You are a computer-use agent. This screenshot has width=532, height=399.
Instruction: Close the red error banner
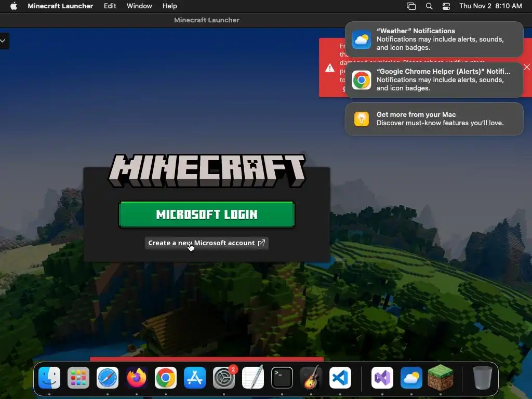click(x=527, y=67)
